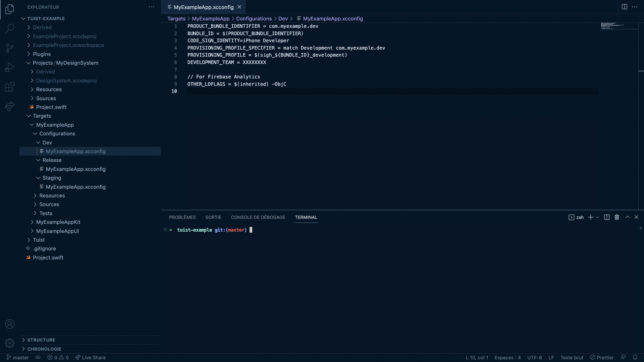The width and height of the screenshot is (644, 362).
Task: Toggle maximized terminal panel size
Action: [627, 217]
